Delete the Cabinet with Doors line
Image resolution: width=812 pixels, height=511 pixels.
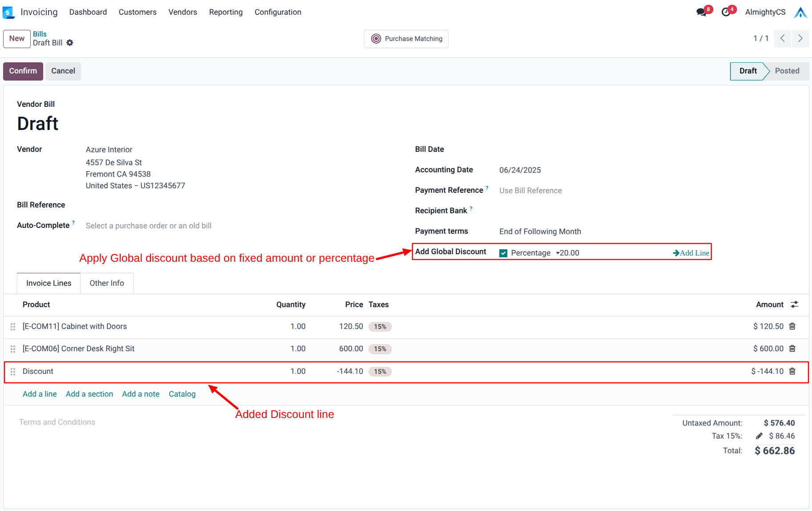(792, 326)
